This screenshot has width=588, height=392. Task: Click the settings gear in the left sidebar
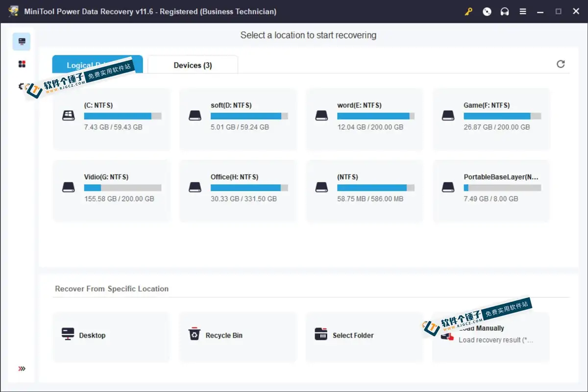click(x=22, y=86)
